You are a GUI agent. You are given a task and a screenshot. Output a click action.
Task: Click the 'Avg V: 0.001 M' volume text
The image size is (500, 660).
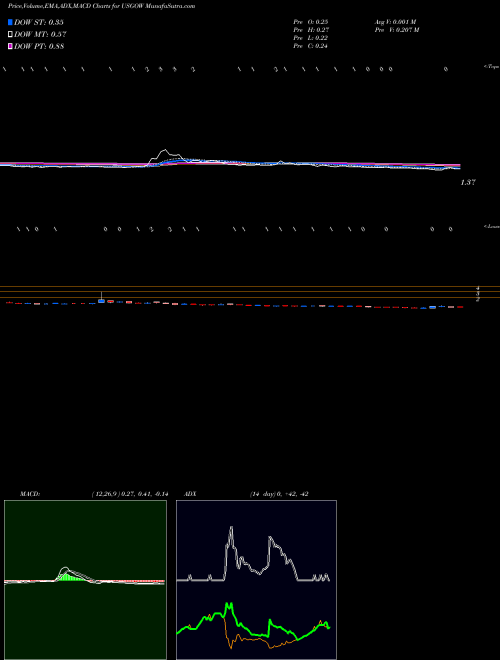pyautogui.click(x=395, y=21)
